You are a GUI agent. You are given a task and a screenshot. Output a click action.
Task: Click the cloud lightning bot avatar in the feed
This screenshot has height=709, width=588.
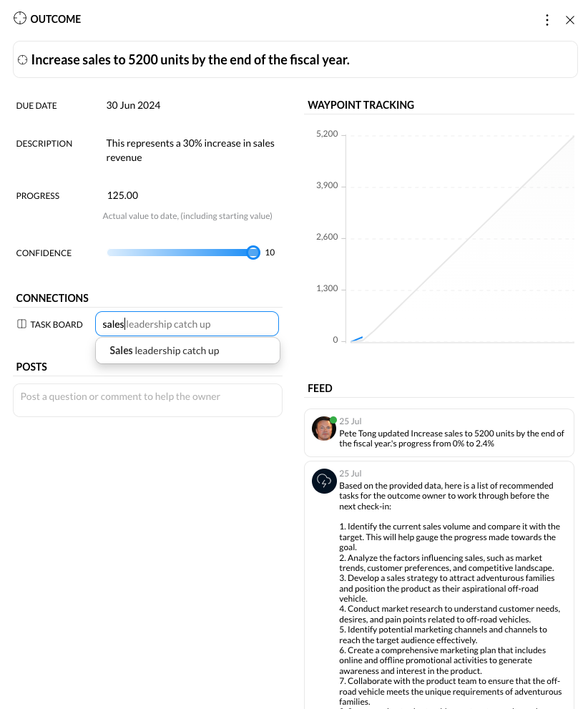323,481
